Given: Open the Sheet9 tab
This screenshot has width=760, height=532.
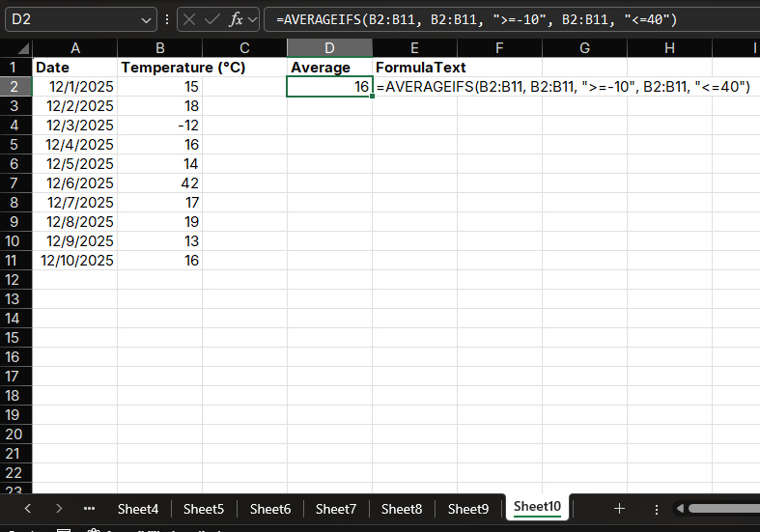Looking at the screenshot, I should (468, 508).
